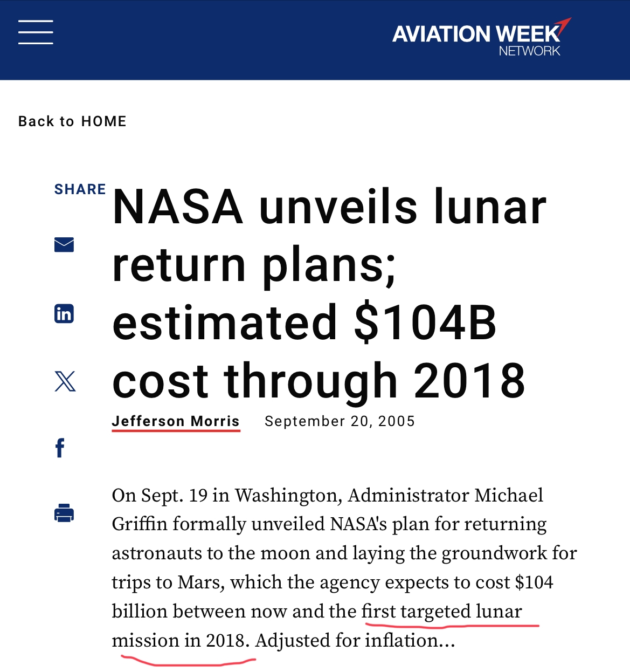
Task: Open author page for Jefferson Morris
Action: point(176,421)
